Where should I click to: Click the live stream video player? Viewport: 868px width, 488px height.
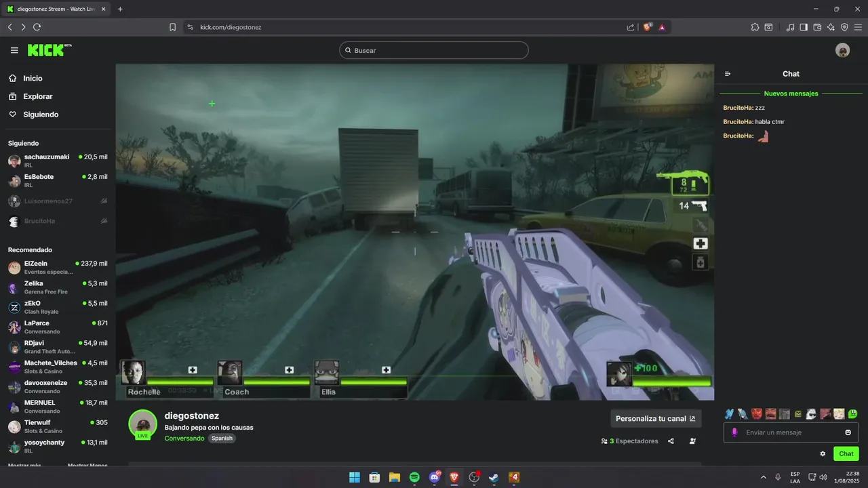415,232
